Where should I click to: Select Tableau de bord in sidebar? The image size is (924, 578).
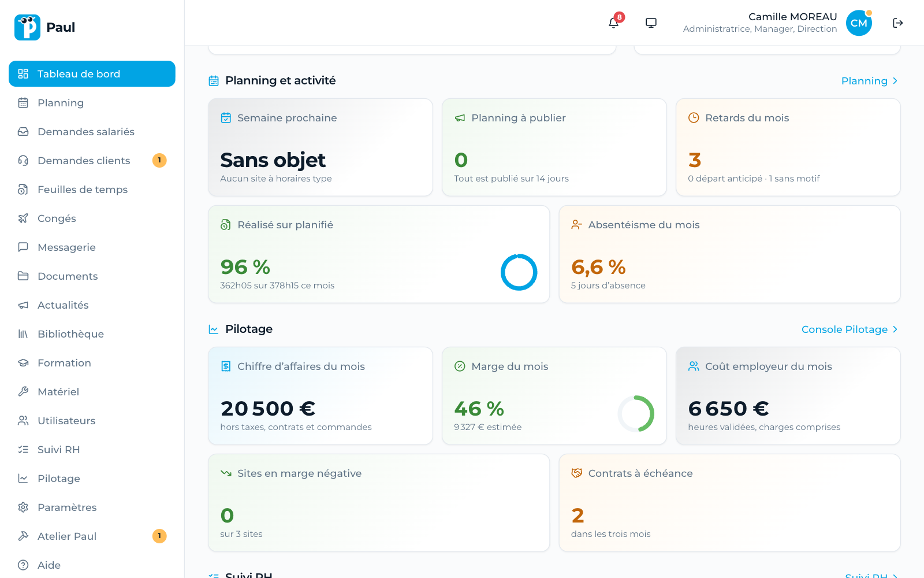point(92,74)
